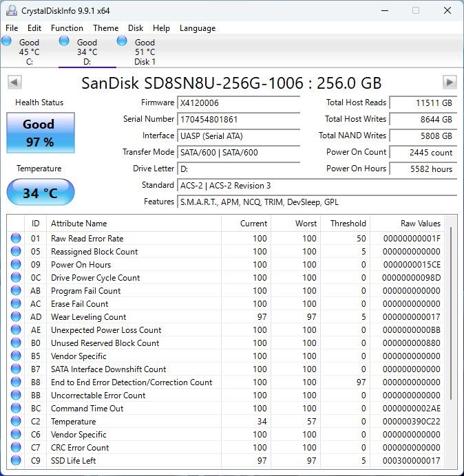Click the Serial Number field 170454801861

[239, 119]
